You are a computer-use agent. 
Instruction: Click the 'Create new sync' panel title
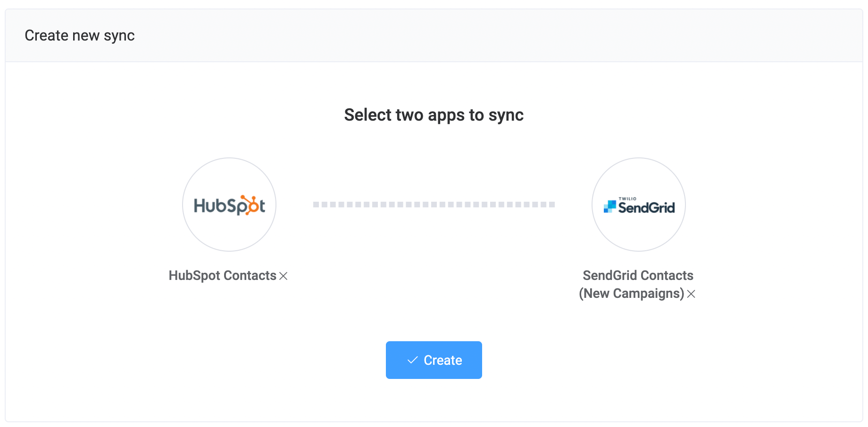80,35
